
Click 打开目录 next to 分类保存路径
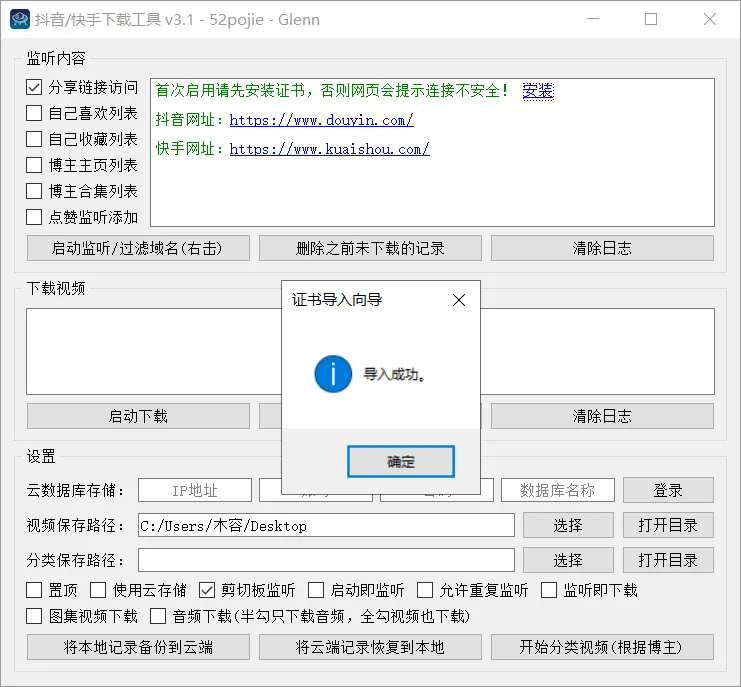coord(668,560)
